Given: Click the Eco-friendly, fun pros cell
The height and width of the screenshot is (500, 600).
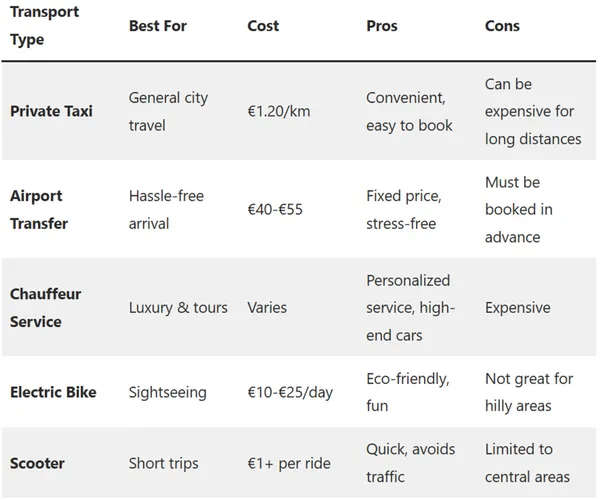Looking at the screenshot, I should [407, 392].
